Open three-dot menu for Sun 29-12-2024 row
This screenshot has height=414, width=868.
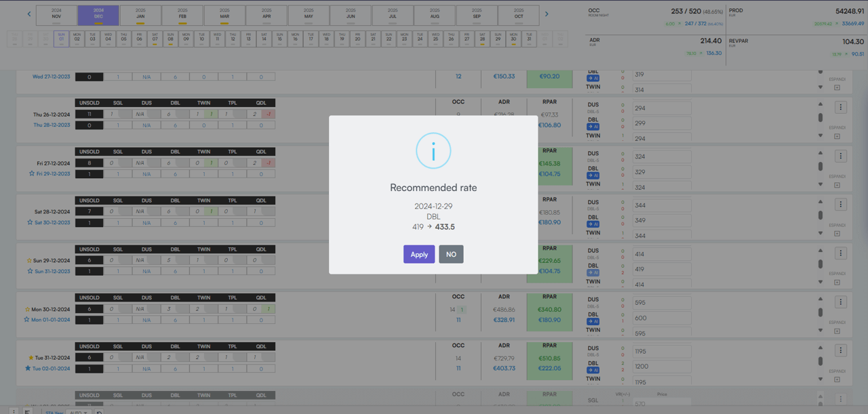pyautogui.click(x=841, y=253)
